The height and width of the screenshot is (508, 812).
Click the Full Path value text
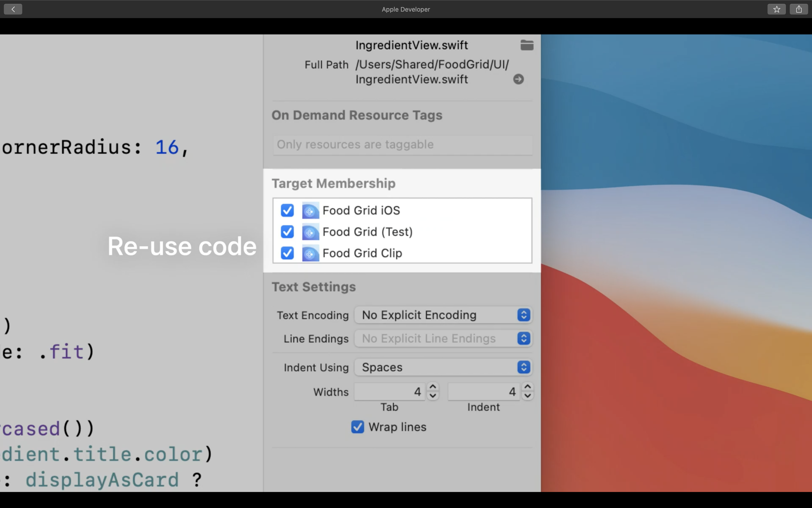point(432,72)
